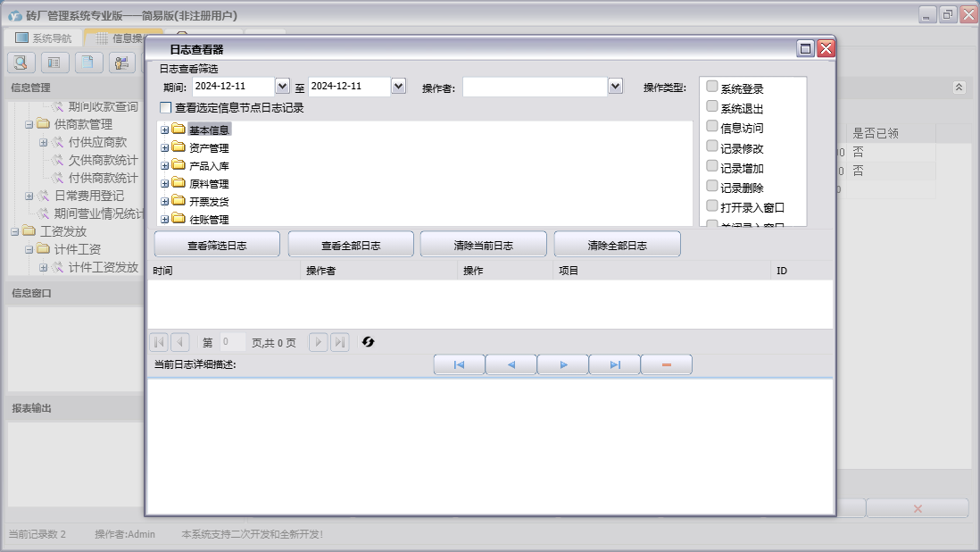Go to last page of log list
This screenshot has width=980, height=552.
click(x=339, y=342)
